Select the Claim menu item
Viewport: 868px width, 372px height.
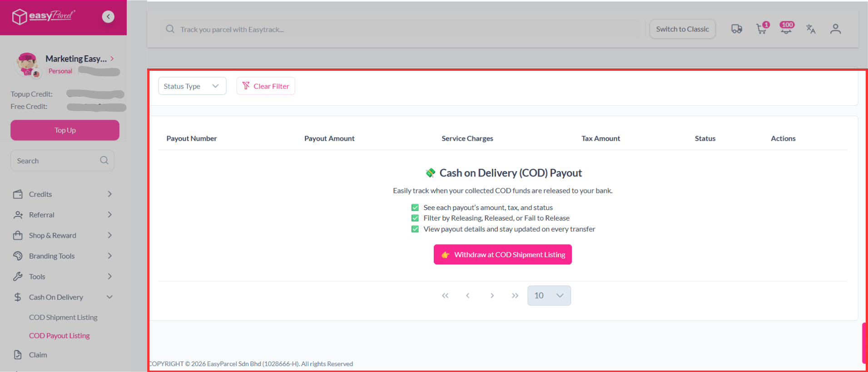click(38, 355)
